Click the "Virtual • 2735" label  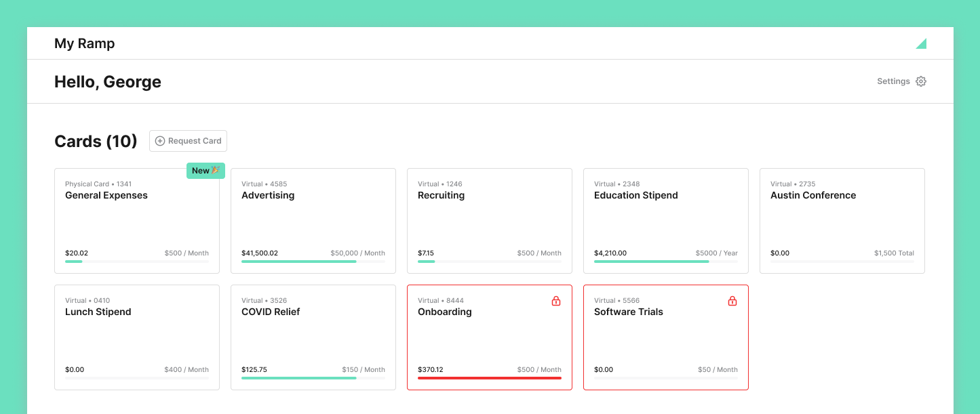click(793, 184)
